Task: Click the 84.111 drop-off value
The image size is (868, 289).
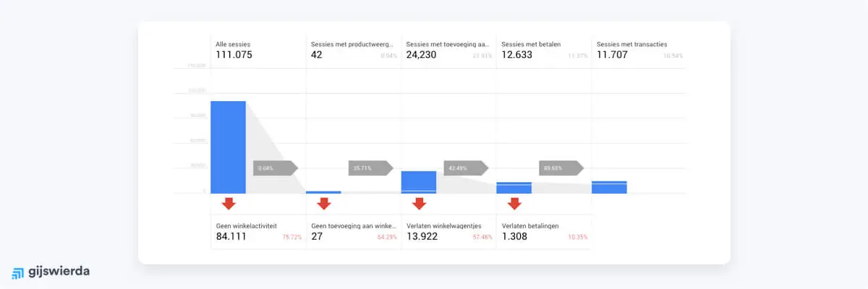Action: pyautogui.click(x=231, y=236)
